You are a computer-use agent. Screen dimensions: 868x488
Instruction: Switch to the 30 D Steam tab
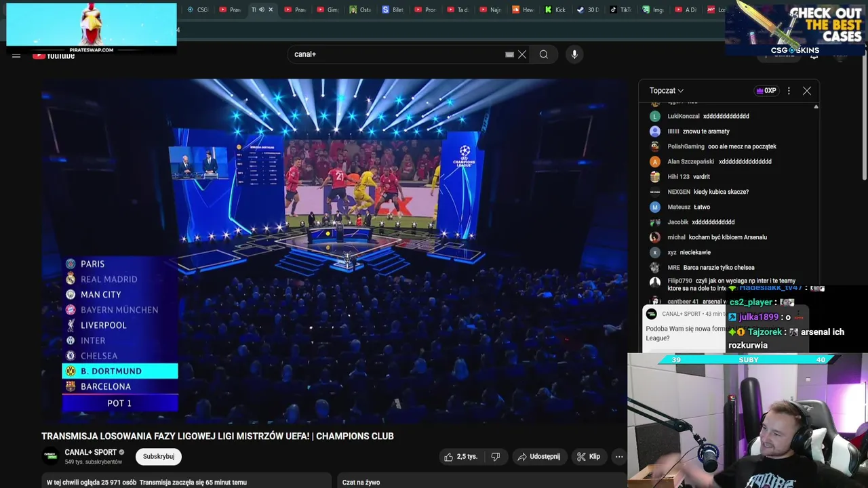tap(588, 9)
